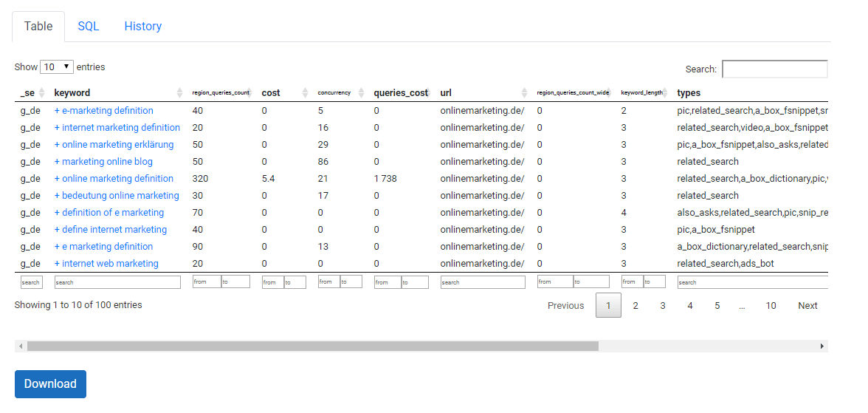Image resolution: width=868 pixels, height=413 pixels.
Task: Open the show entries dropdown
Action: click(57, 67)
